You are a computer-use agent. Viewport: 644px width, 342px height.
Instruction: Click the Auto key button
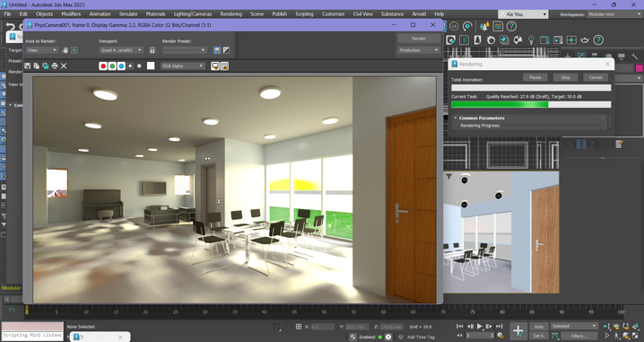point(538,327)
